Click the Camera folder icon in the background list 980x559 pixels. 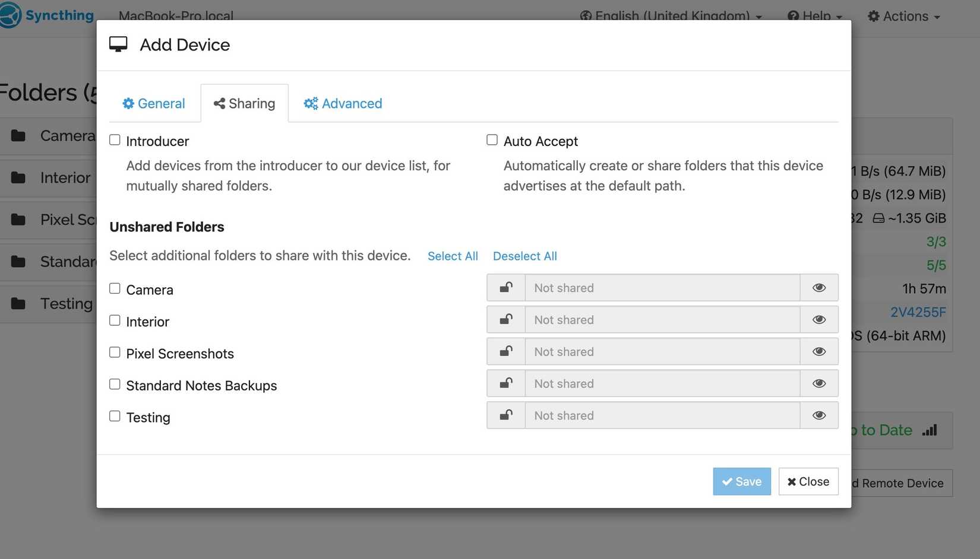click(x=18, y=136)
